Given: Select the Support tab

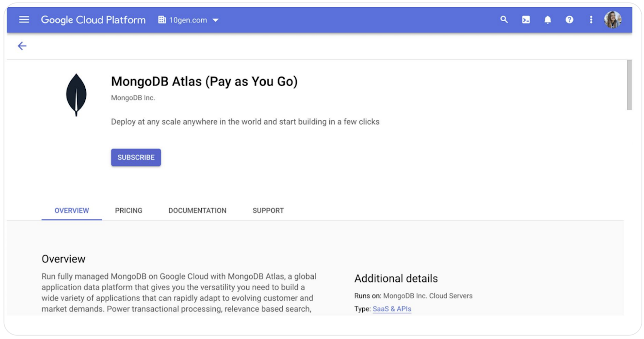Looking at the screenshot, I should (x=268, y=211).
